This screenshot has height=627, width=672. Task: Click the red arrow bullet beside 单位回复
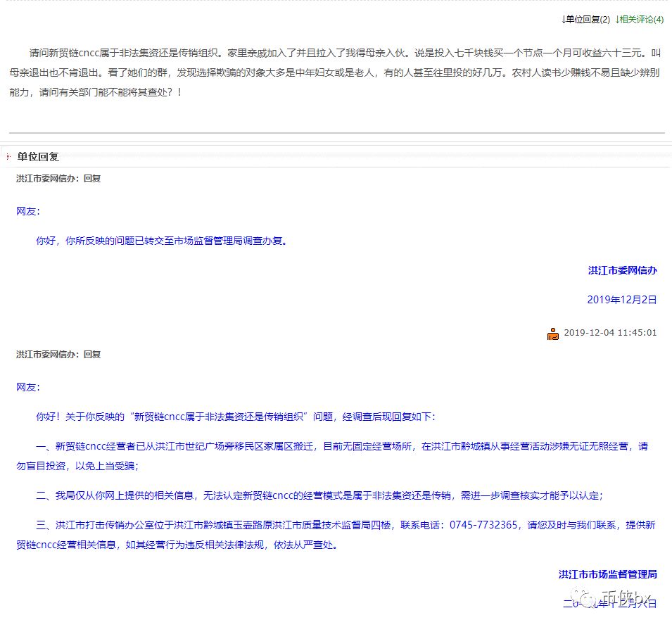[x=8, y=157]
